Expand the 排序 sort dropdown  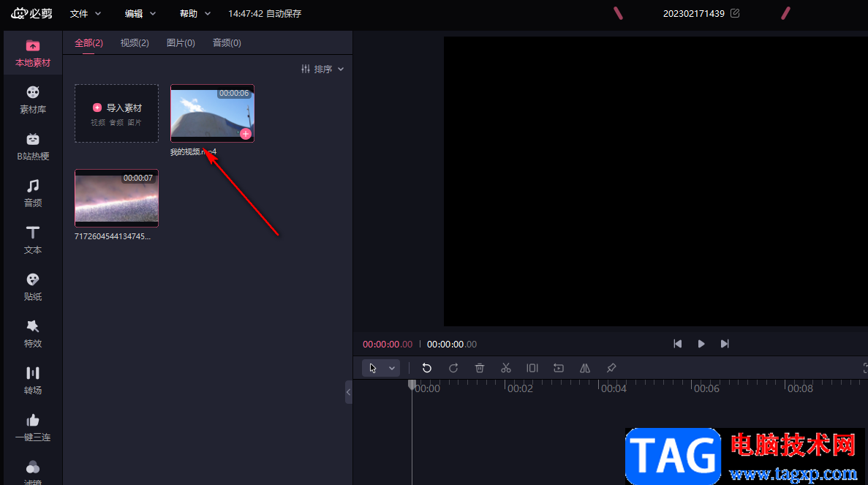pyautogui.click(x=322, y=69)
